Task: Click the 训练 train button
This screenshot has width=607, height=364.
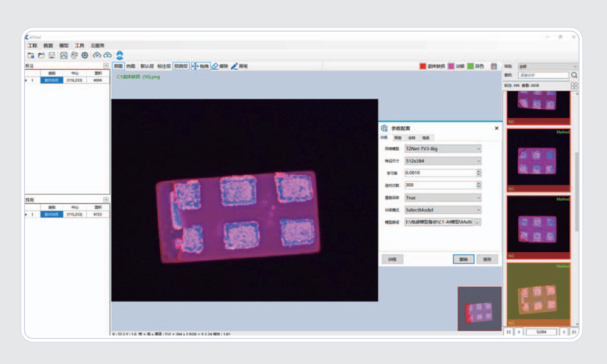Action: (x=392, y=259)
